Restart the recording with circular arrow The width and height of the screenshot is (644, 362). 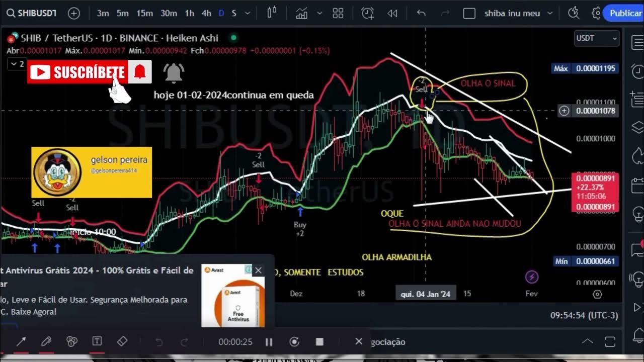point(294,342)
